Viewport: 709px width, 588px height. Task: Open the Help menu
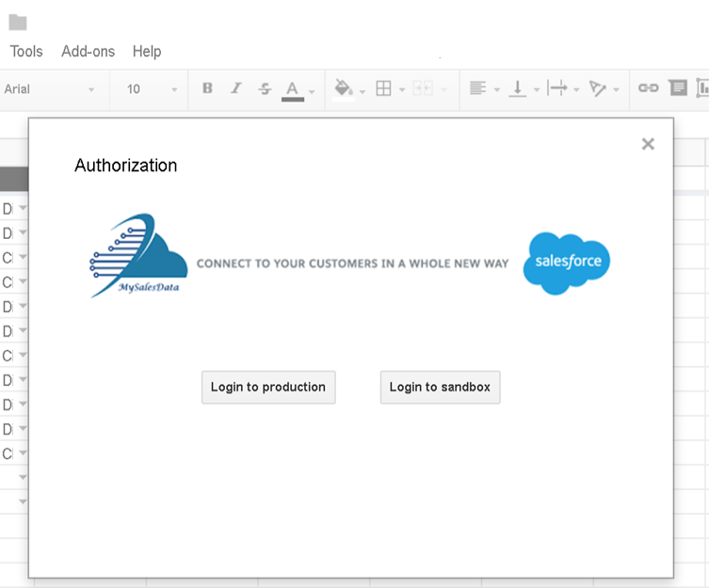click(147, 52)
